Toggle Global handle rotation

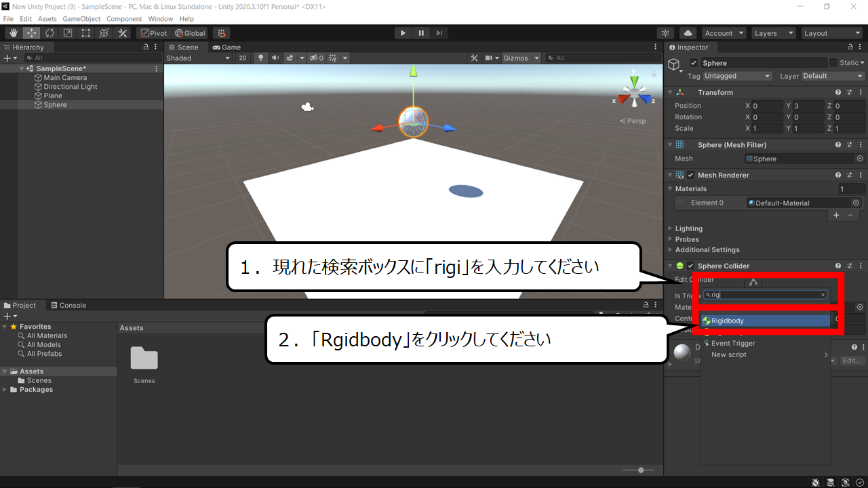(x=190, y=33)
